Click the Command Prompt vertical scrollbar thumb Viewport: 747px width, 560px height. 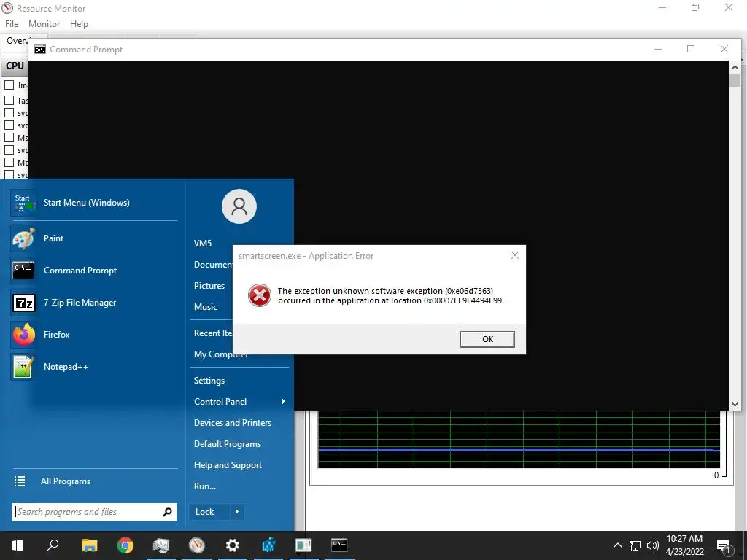735,80
